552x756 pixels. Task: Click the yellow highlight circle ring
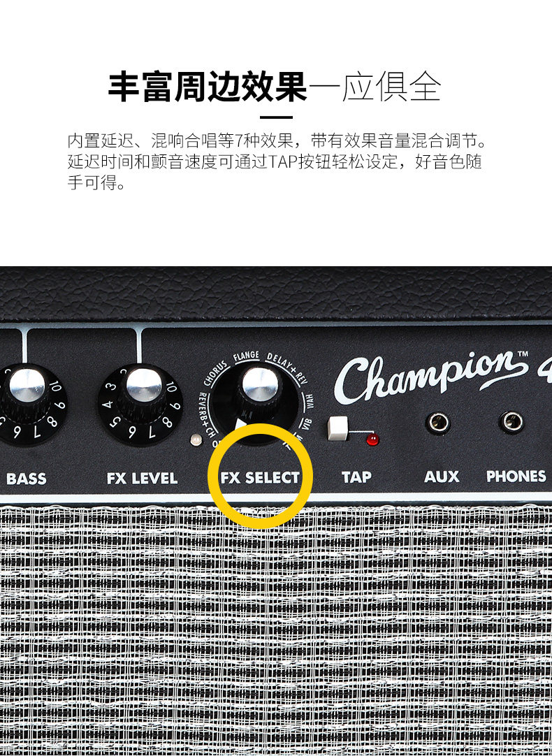pyautogui.click(x=261, y=476)
